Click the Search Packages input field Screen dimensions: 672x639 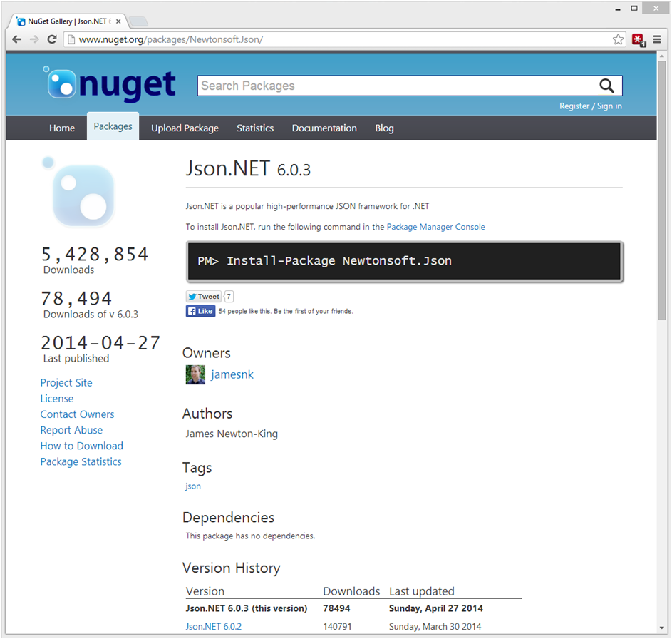point(396,86)
